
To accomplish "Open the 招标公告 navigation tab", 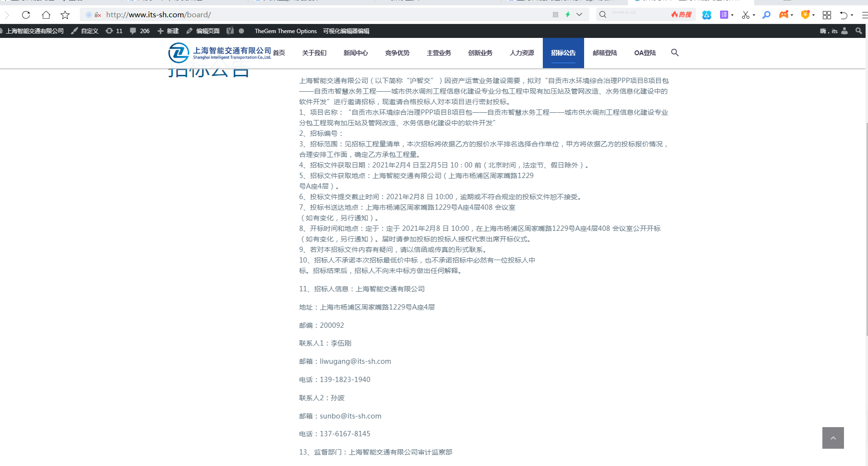I will [x=563, y=53].
